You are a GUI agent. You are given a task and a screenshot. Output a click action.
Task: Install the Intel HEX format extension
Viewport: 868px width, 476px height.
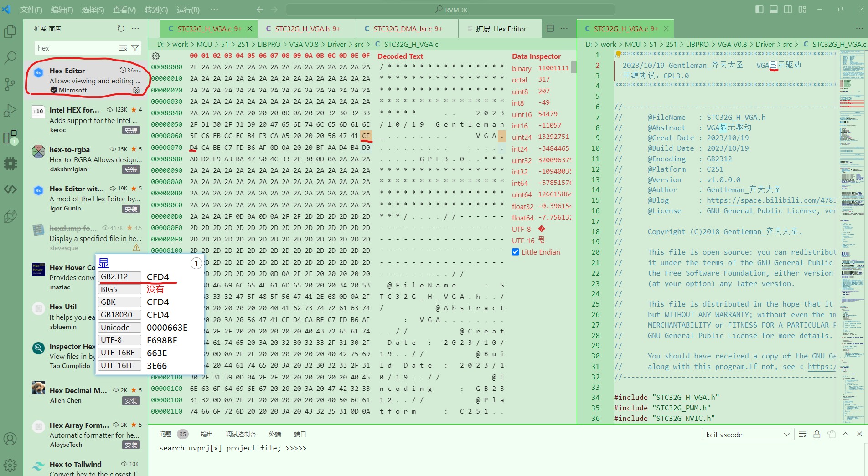131,130
